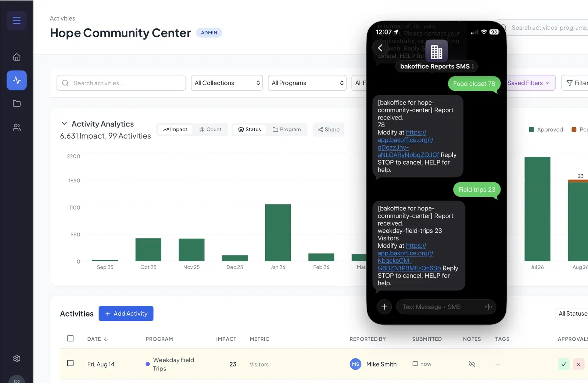Open the hamburger menu in the sidebar
Viewport: 588px width, 383px height.
tap(17, 21)
